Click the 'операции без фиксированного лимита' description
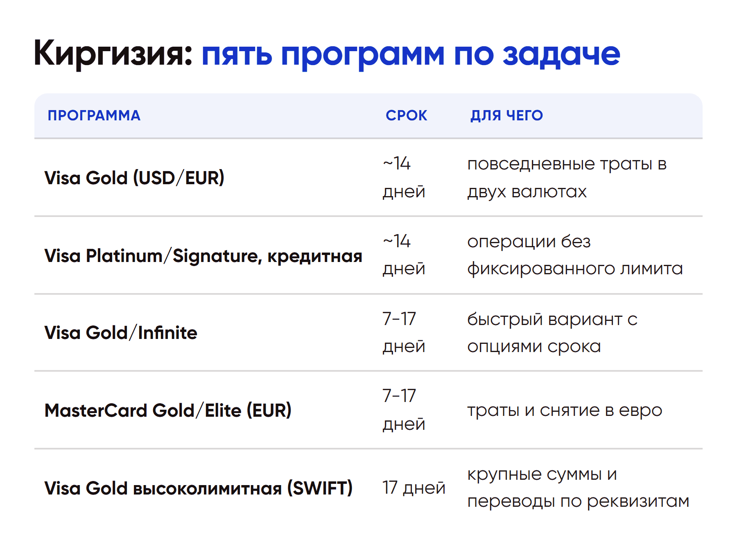737x560 pixels. click(575, 255)
